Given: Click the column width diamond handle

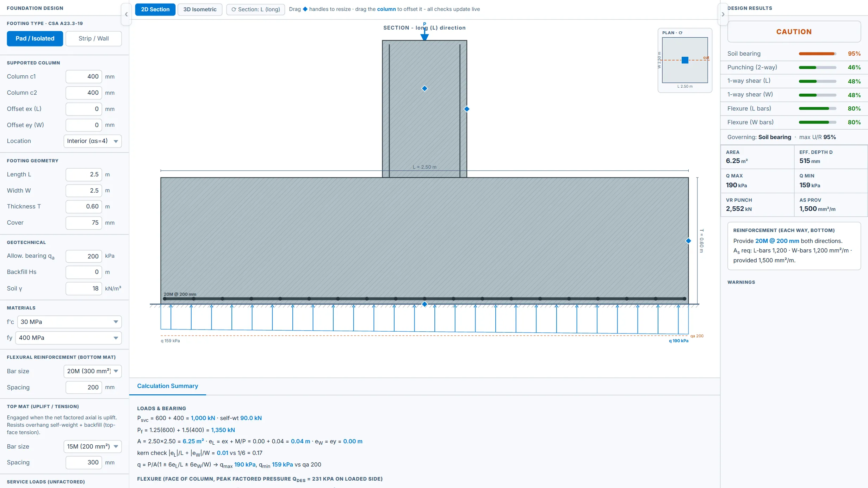Looking at the screenshot, I should tap(467, 109).
